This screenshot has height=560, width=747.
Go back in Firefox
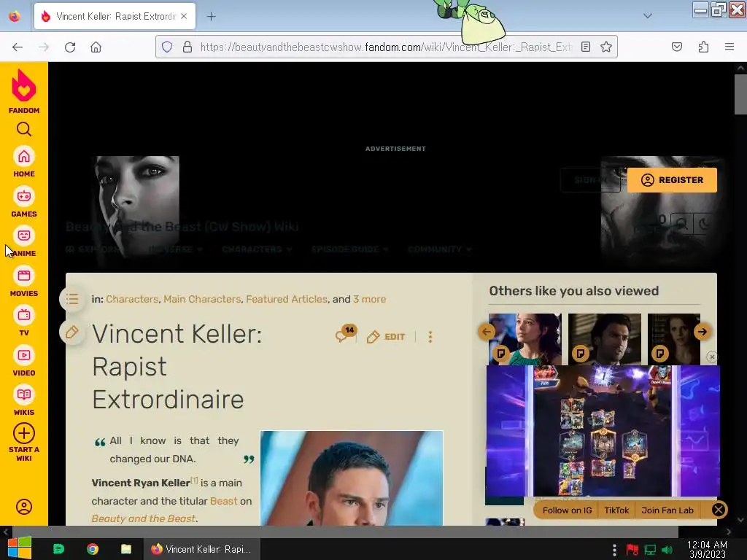pyautogui.click(x=18, y=47)
